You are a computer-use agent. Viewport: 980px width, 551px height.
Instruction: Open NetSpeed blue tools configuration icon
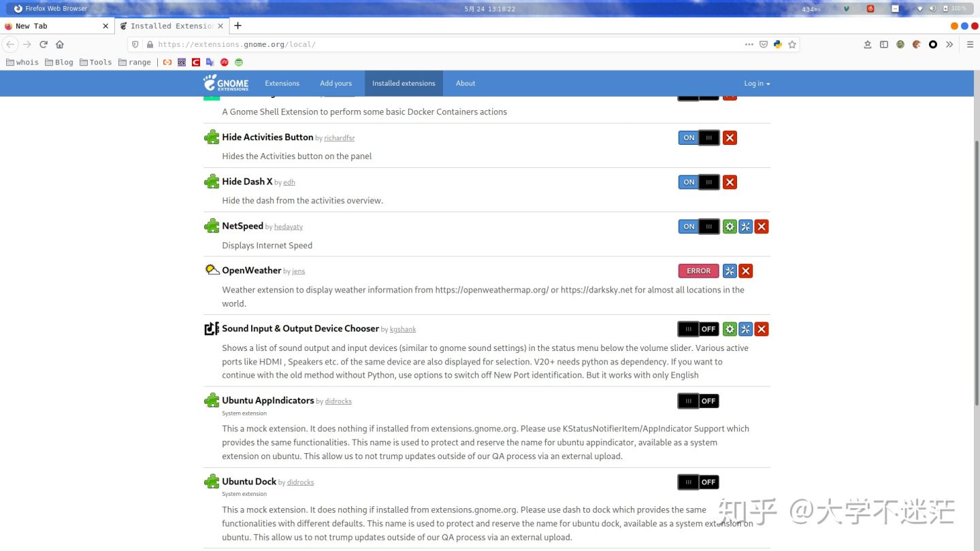746,227
